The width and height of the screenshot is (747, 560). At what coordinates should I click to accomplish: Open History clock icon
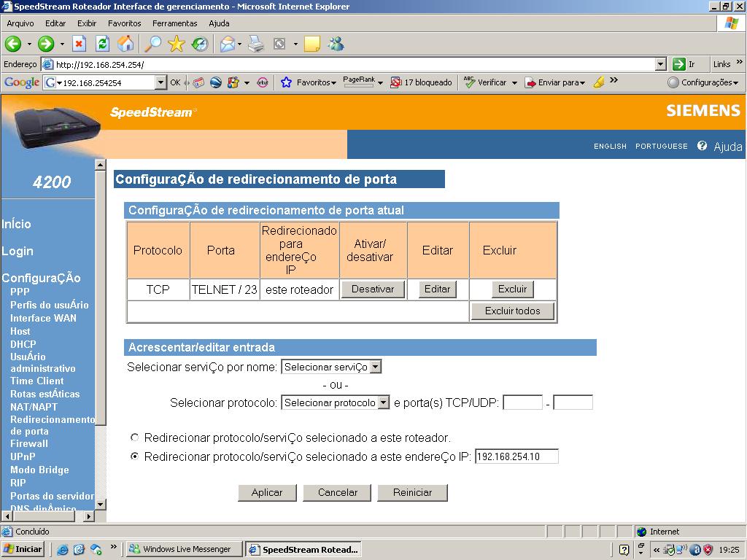pos(200,44)
